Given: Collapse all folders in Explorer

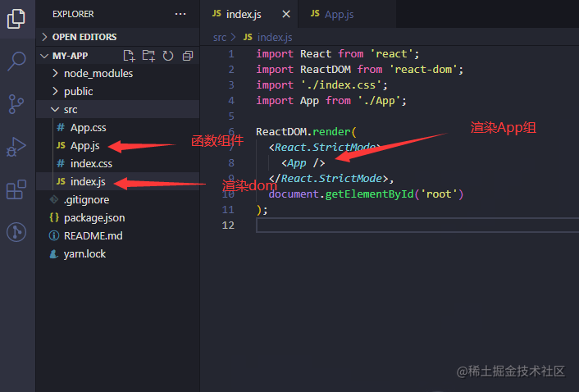Looking at the screenshot, I should [188, 56].
